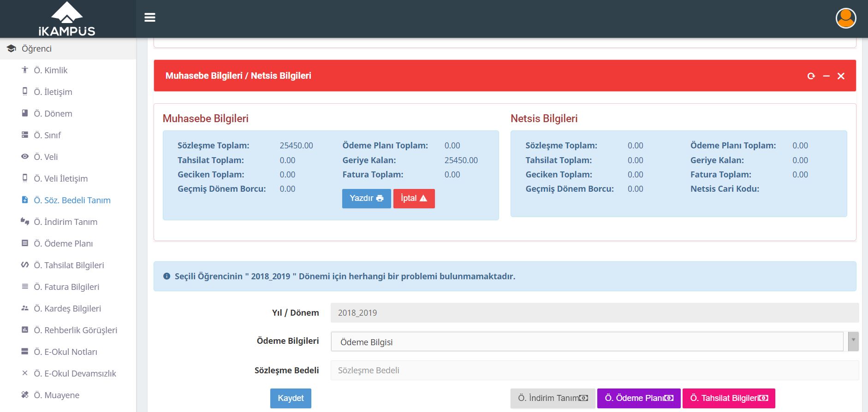Open Ö. Tahsilat Bilgileri in sidebar
The width and height of the screenshot is (868, 412).
point(68,265)
